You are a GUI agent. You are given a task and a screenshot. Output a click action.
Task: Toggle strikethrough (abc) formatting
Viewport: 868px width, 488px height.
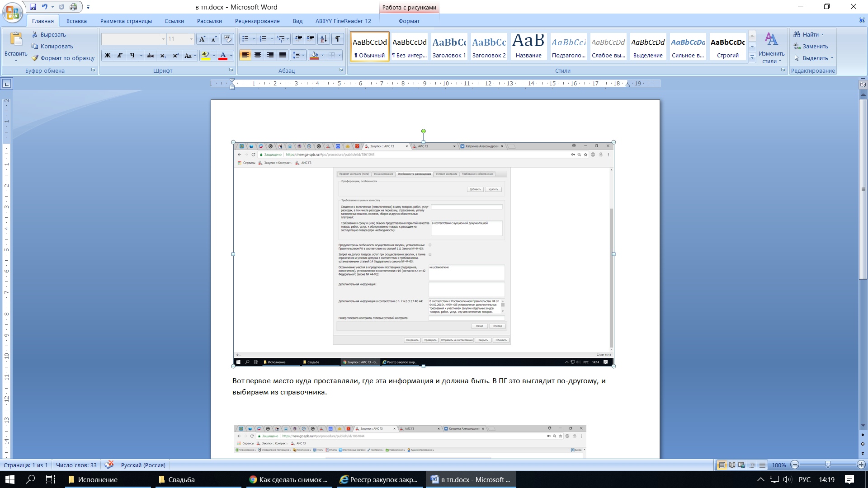151,56
